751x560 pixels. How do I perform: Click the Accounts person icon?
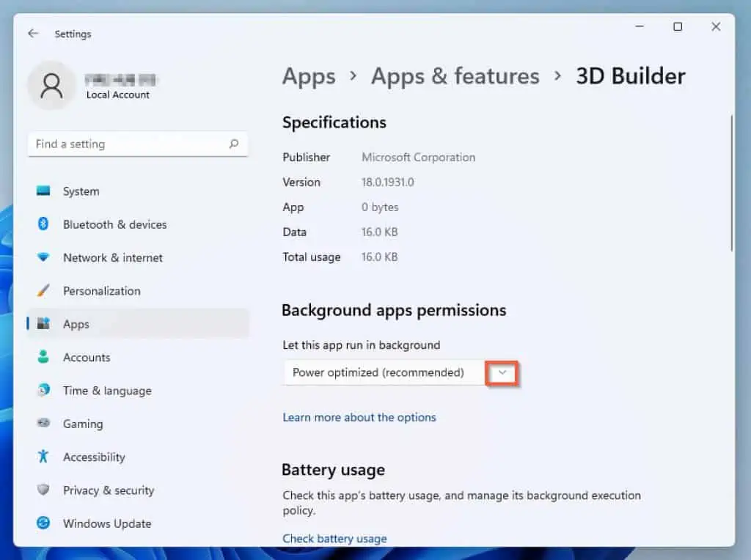tap(43, 357)
